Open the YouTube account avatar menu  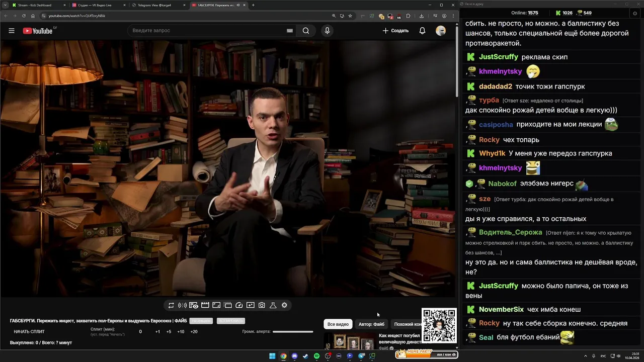point(441,31)
